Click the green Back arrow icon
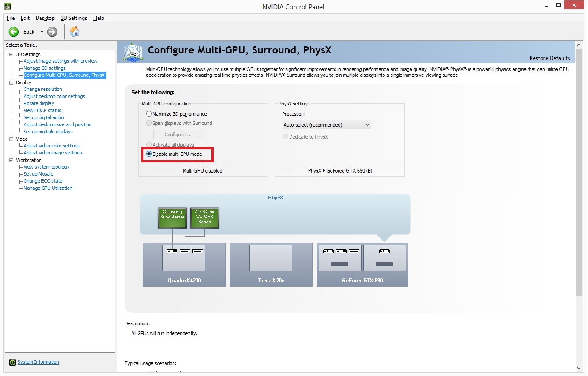 (x=14, y=32)
